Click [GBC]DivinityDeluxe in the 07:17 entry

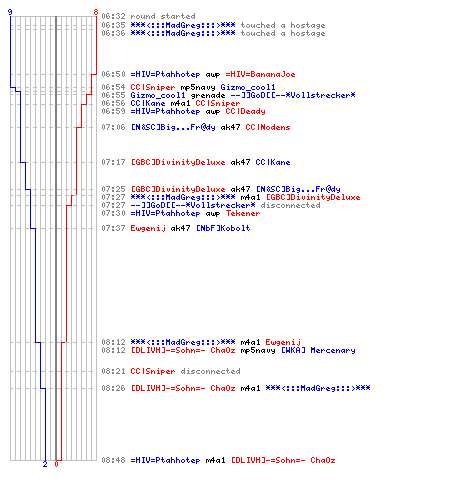[178, 162]
